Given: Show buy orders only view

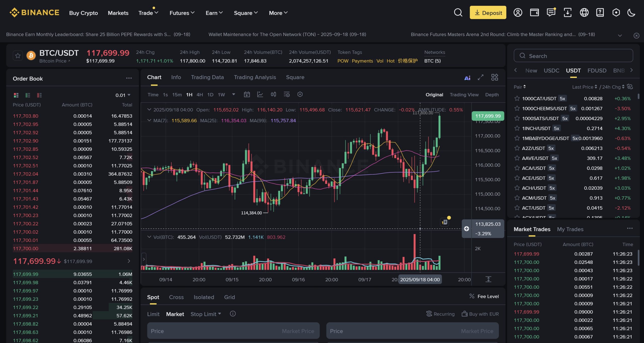Looking at the screenshot, I should point(28,95).
